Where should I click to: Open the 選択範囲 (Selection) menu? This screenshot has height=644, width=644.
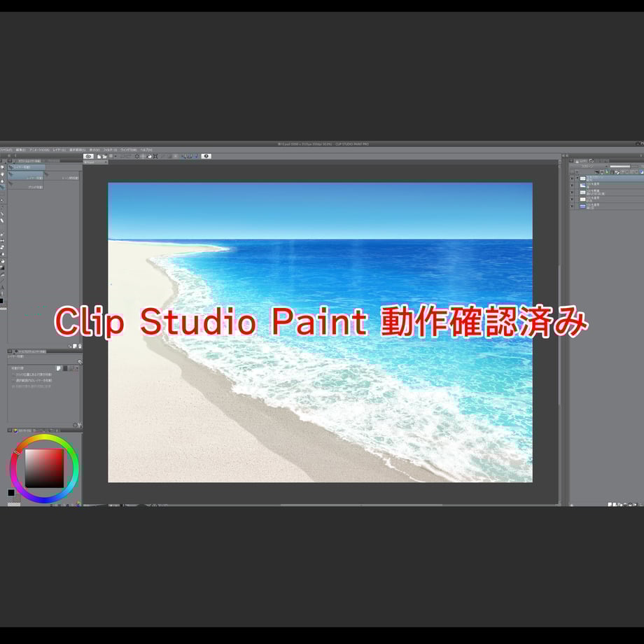[77, 150]
